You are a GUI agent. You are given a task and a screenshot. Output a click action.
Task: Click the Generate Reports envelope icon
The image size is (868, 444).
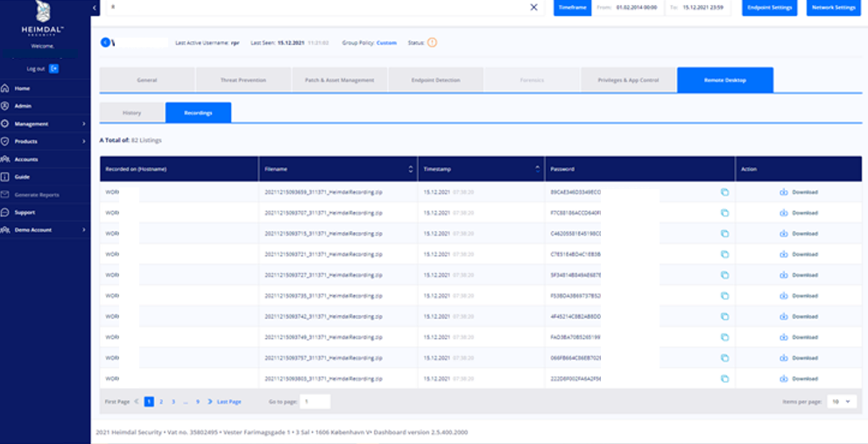point(5,194)
